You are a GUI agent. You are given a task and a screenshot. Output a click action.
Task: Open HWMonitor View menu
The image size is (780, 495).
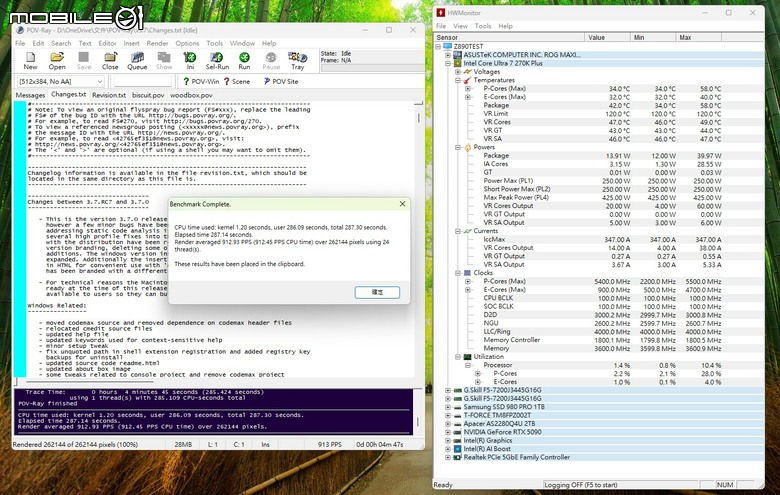pyautogui.click(x=460, y=26)
